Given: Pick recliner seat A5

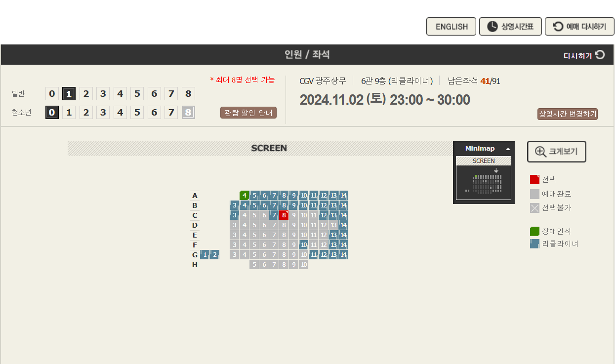Looking at the screenshot, I should click(x=254, y=196).
